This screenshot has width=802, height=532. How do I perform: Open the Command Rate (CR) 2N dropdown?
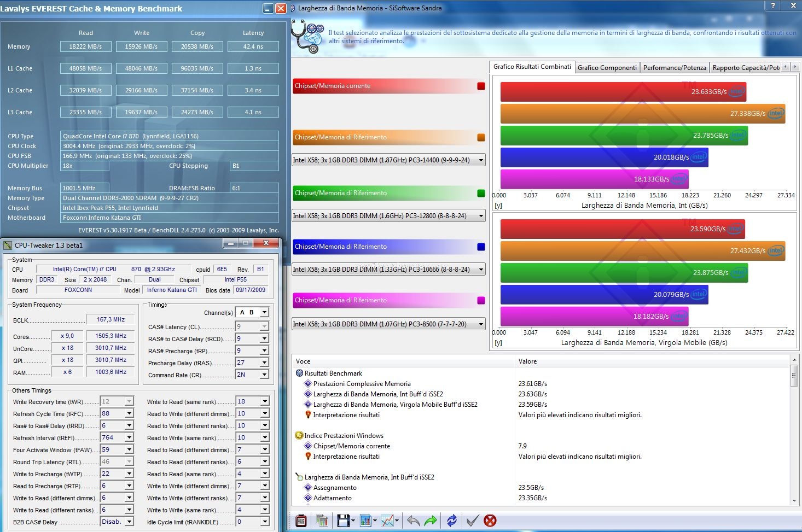click(x=265, y=375)
